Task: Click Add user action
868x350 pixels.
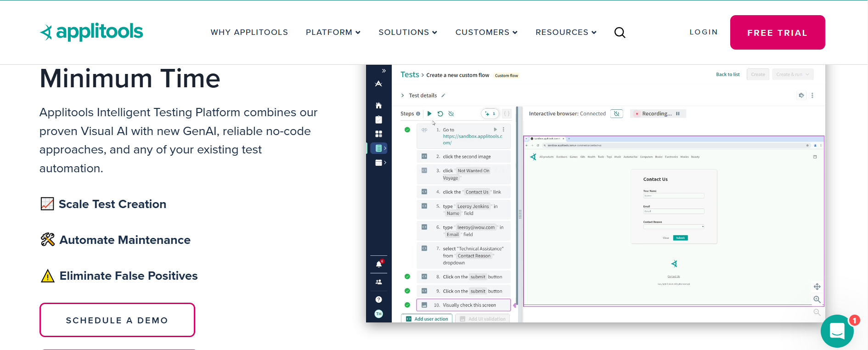Action: tap(427, 319)
